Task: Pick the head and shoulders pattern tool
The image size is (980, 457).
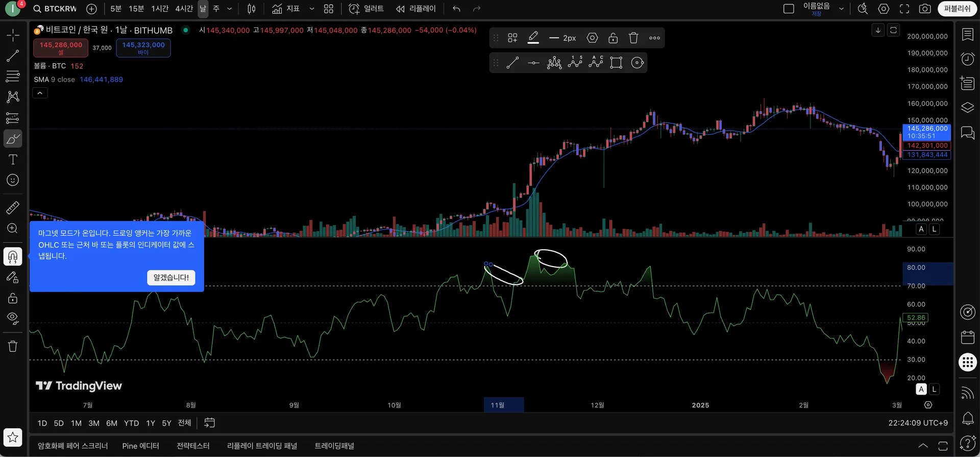Action: [x=554, y=63]
